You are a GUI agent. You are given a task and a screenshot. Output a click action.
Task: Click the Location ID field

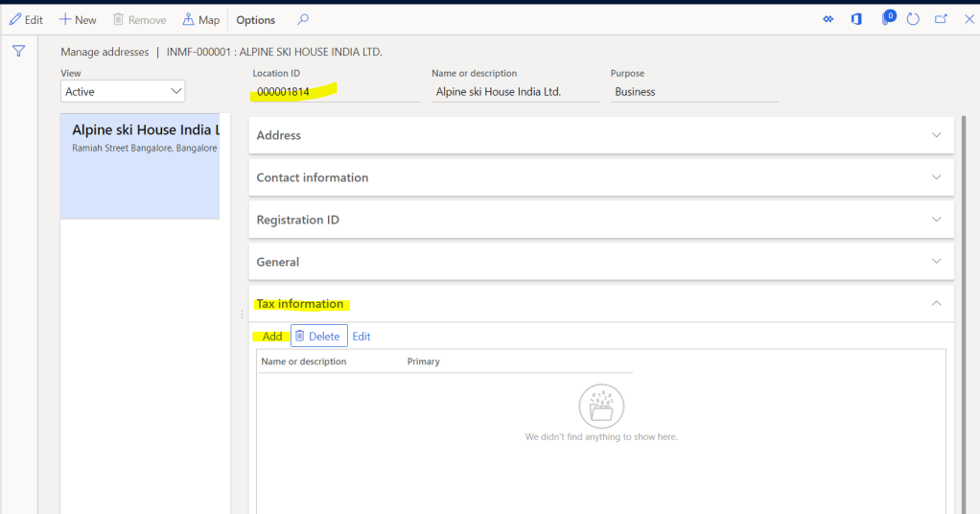[x=336, y=92]
